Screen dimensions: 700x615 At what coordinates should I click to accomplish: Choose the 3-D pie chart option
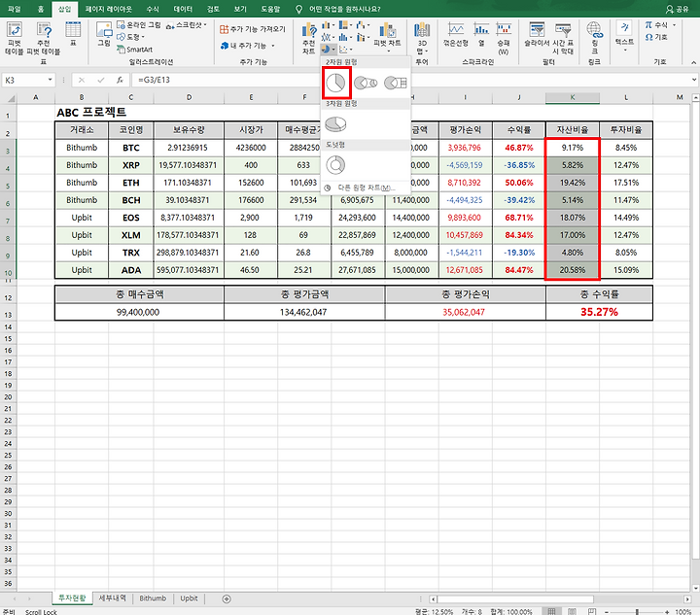click(335, 124)
